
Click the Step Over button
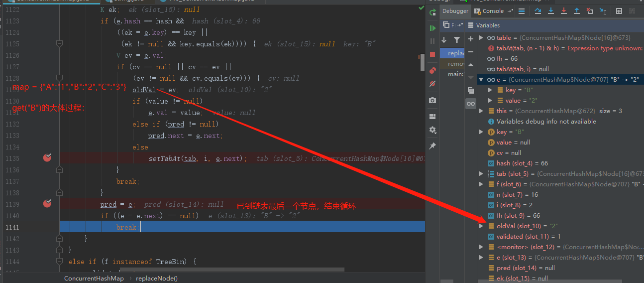tap(538, 11)
